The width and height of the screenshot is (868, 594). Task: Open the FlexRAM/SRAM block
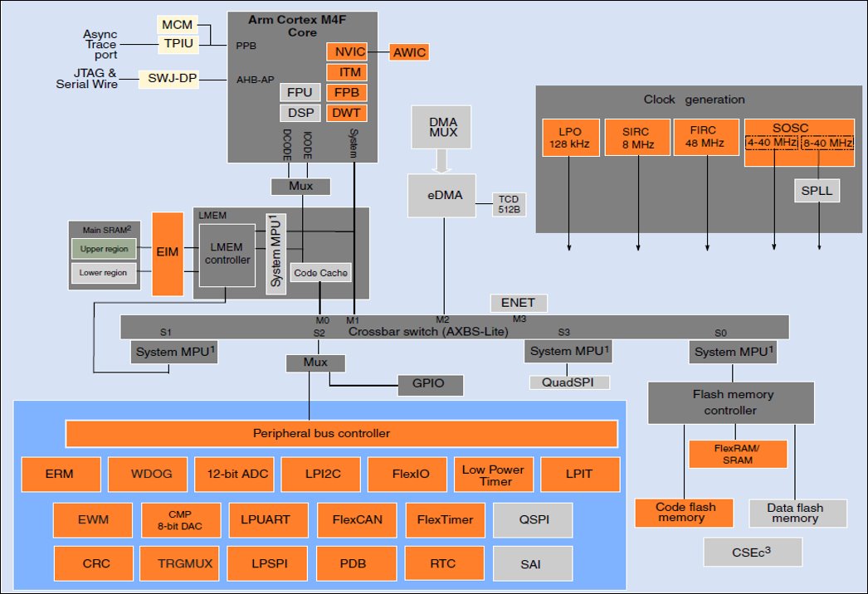[x=737, y=454]
